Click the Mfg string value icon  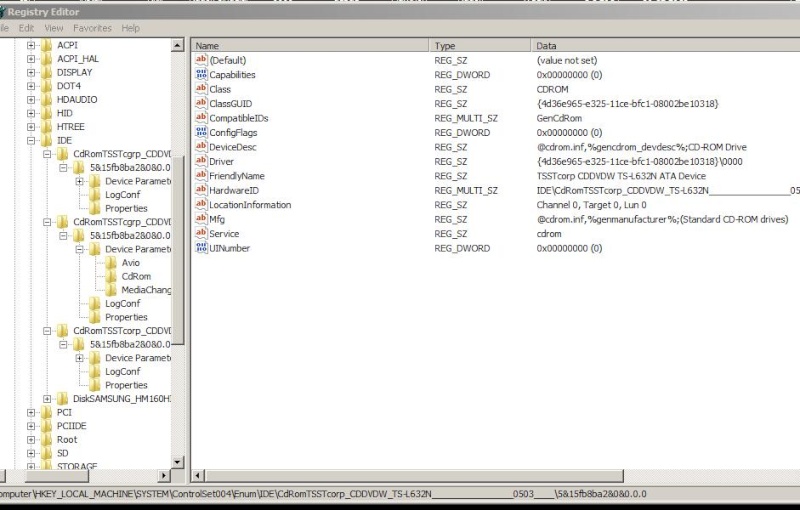coord(201,219)
